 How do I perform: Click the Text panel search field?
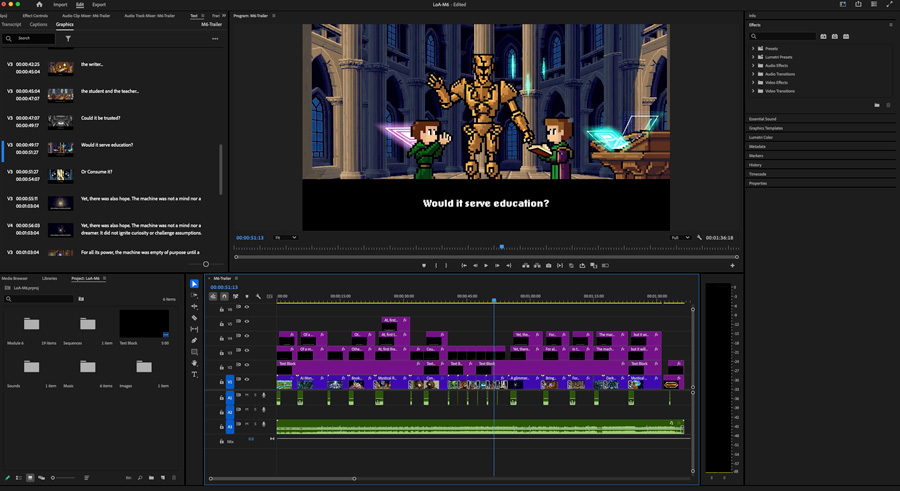tap(29, 38)
